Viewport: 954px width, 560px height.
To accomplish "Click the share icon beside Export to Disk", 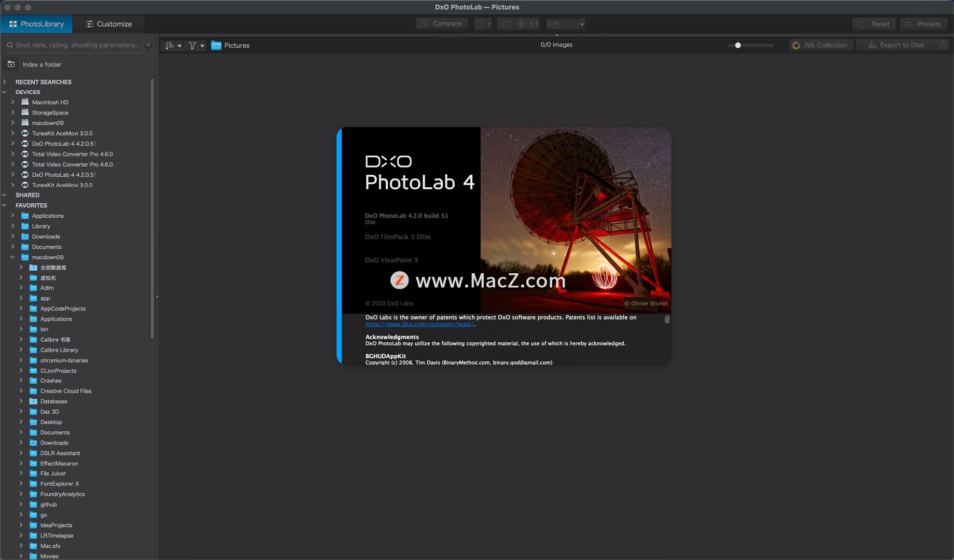I will coord(943,45).
